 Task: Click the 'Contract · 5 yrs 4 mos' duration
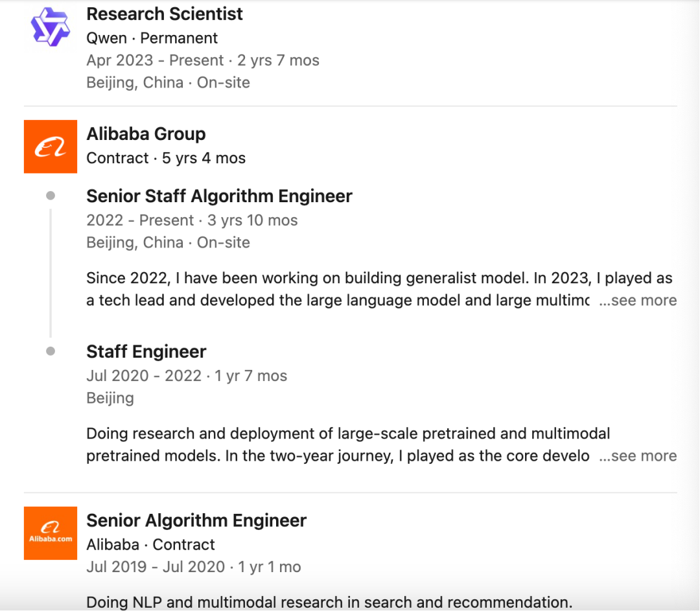pyautogui.click(x=166, y=158)
